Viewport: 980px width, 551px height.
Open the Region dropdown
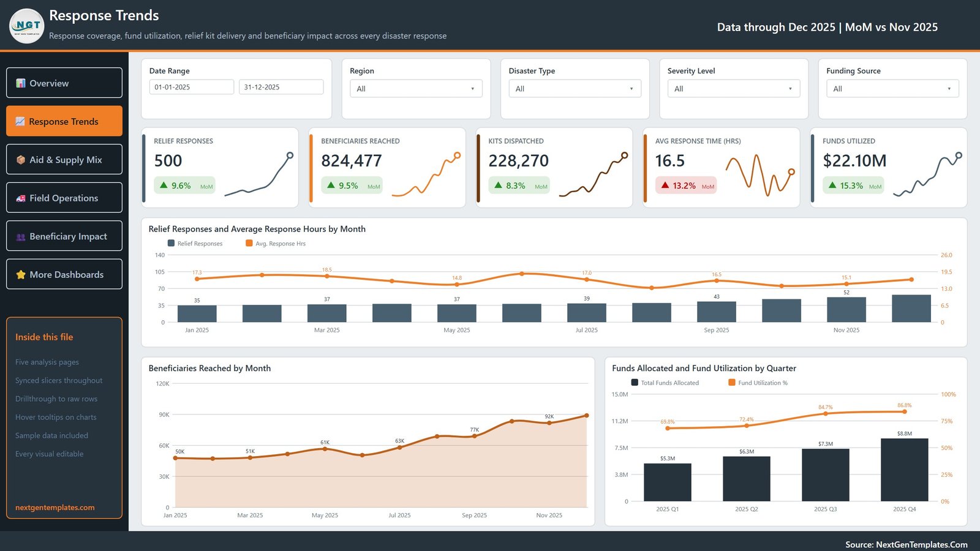(x=416, y=89)
